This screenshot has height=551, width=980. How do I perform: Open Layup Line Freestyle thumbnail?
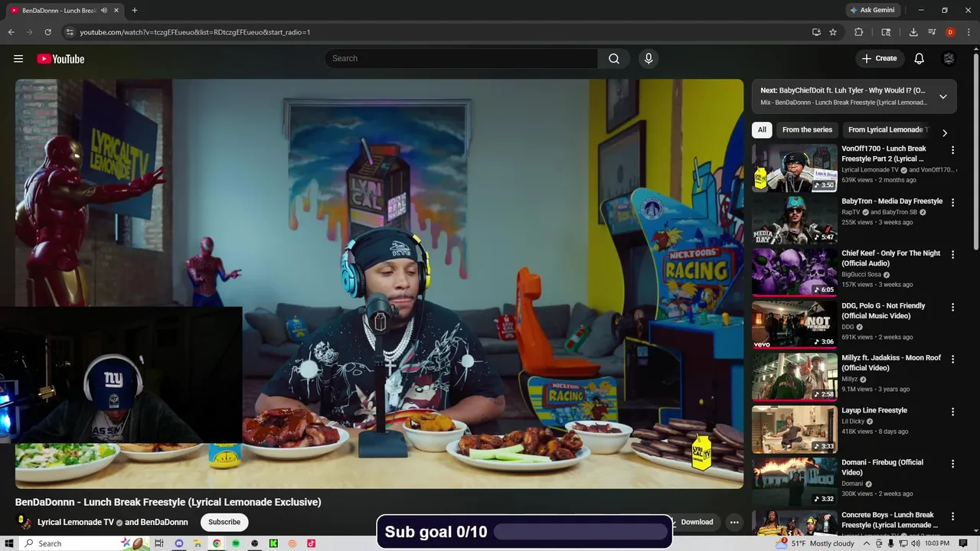(x=795, y=429)
